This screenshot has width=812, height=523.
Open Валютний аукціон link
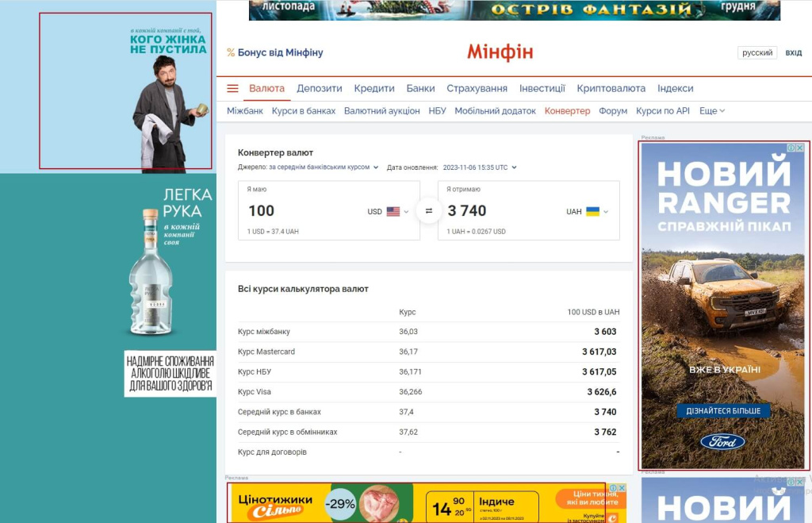coord(382,111)
